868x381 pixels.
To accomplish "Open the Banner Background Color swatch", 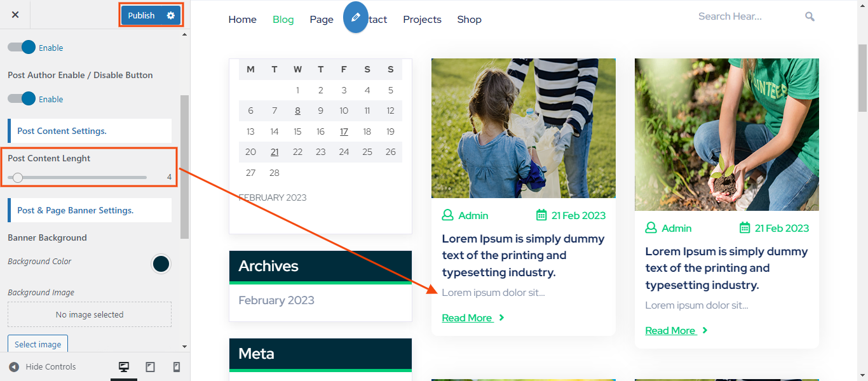I will coord(161,264).
